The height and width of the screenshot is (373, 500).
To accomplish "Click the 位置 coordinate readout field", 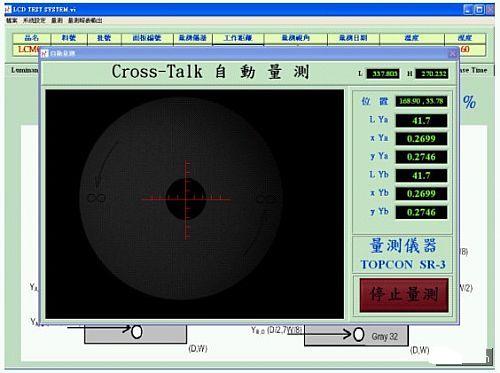I will (x=421, y=101).
